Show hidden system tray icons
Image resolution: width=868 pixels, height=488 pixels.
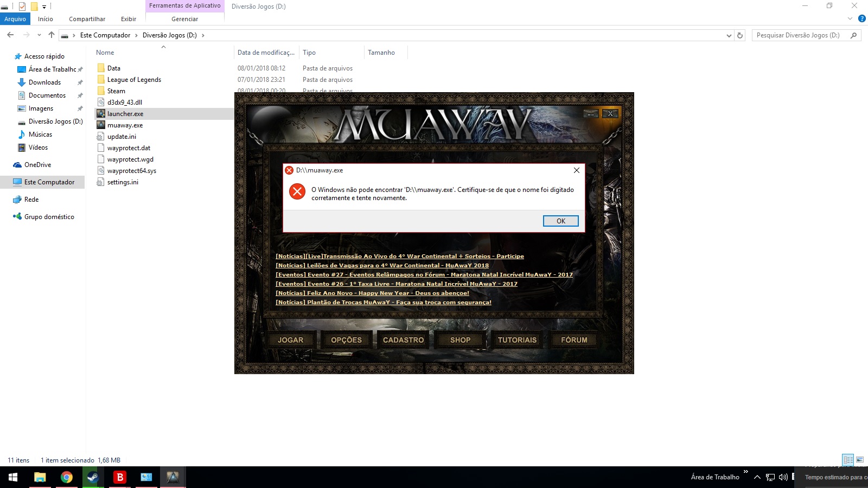757,477
